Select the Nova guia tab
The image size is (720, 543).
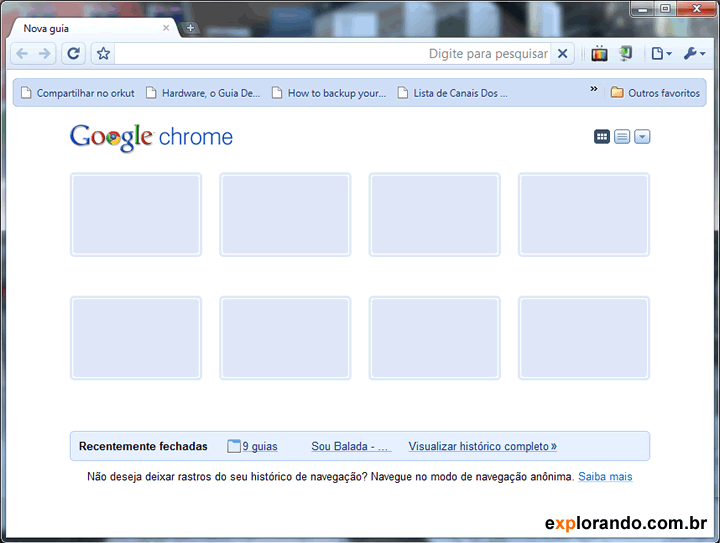92,28
